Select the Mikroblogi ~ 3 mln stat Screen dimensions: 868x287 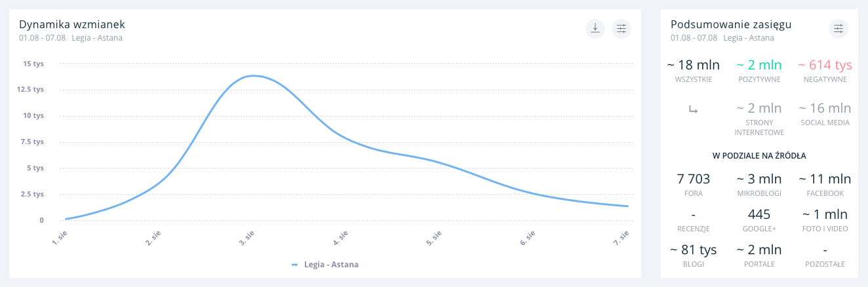click(759, 179)
